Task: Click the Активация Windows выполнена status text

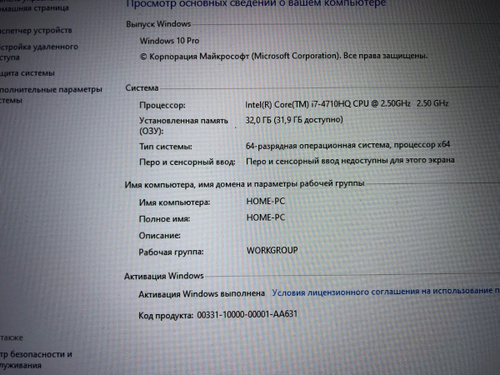Action: [202, 294]
